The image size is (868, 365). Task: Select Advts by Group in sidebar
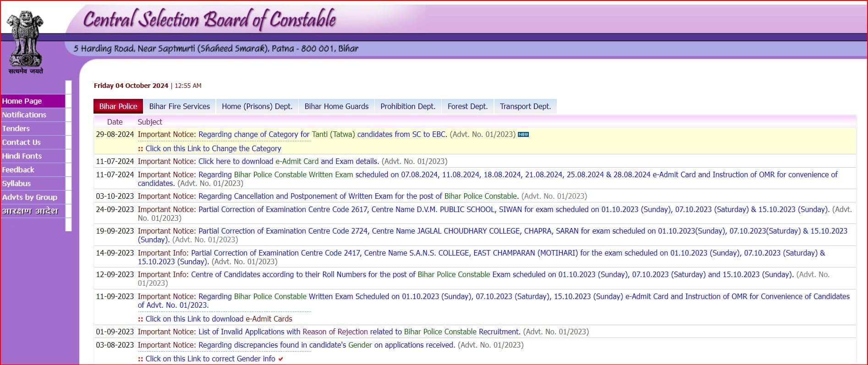pos(33,197)
